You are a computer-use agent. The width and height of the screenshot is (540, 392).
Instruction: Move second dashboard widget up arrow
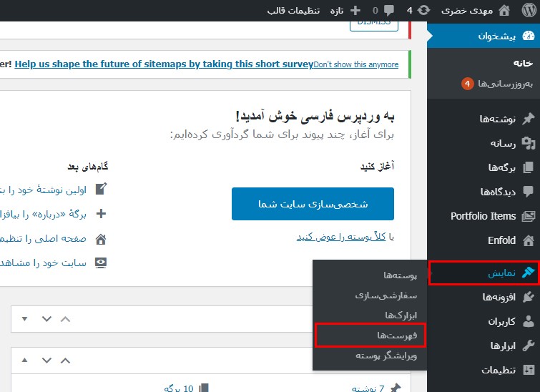tap(65, 361)
